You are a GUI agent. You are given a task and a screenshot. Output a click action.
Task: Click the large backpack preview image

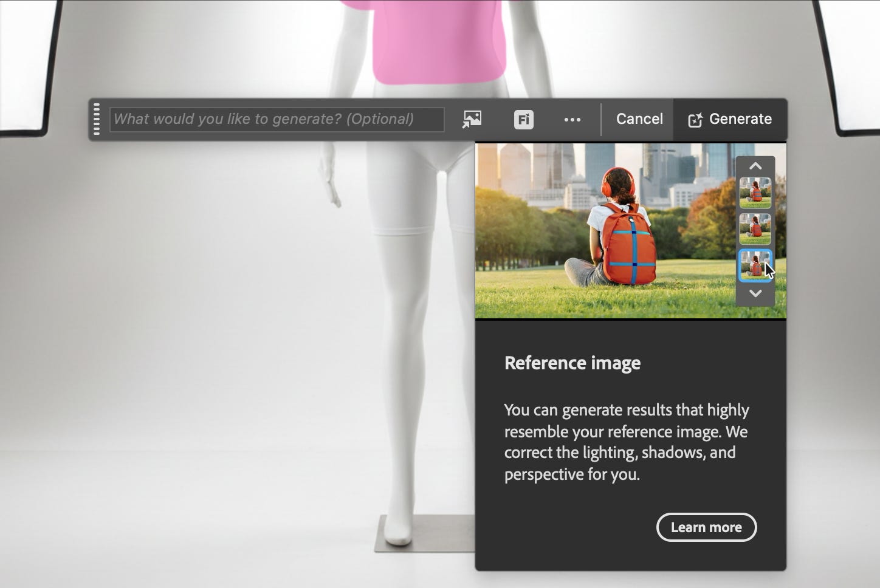(608, 231)
